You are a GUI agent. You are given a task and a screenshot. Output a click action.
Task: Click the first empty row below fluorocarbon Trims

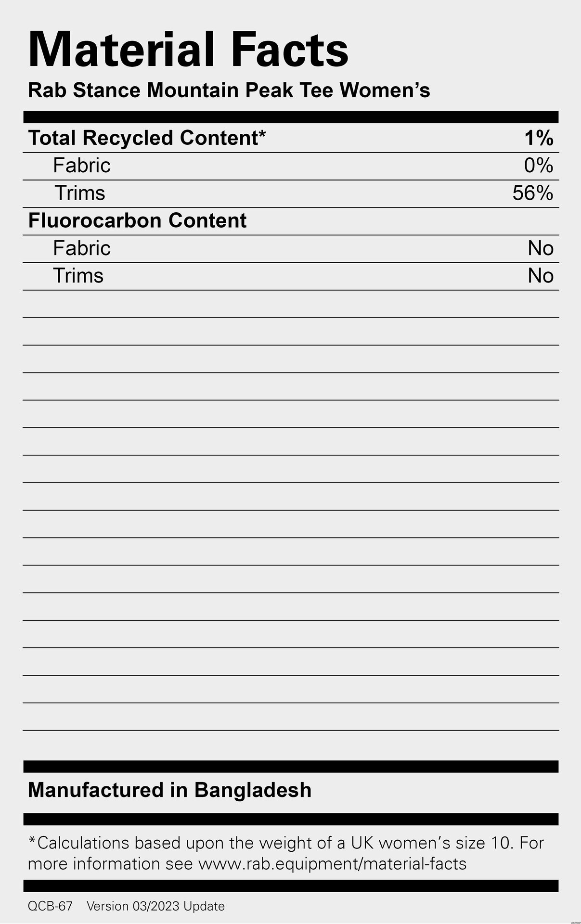(x=291, y=304)
